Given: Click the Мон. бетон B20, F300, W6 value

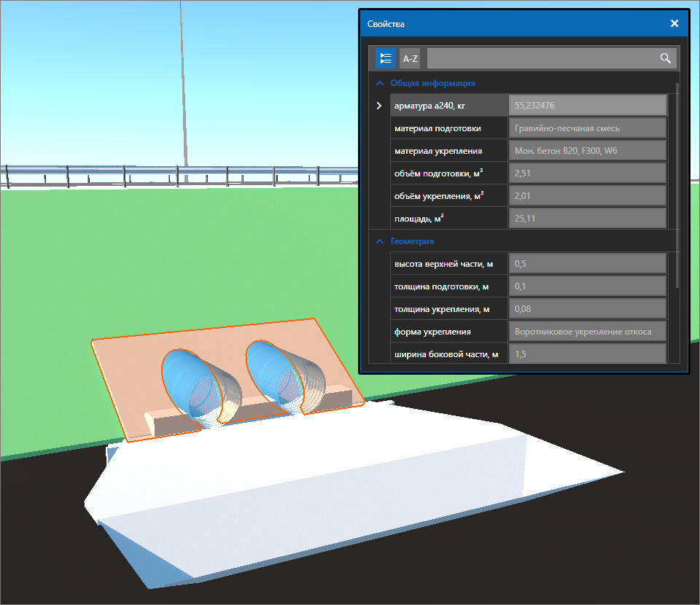Looking at the screenshot, I should [x=588, y=151].
